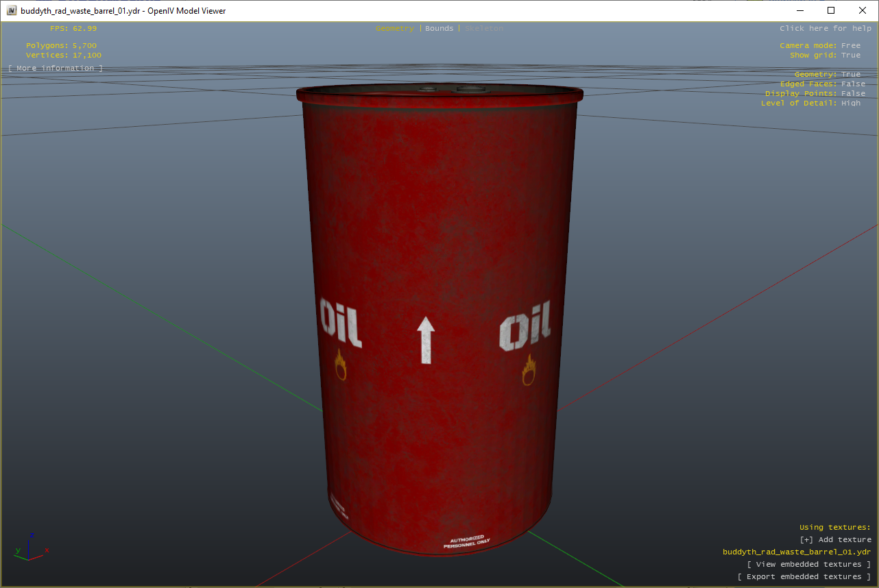Select the Skeleton view tab
Viewport: 879px width, 588px height.
[484, 29]
